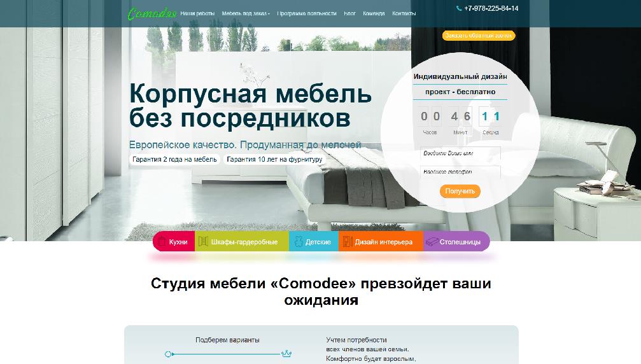The width and height of the screenshot is (641, 364).
Task: Open the Команда page
Action: click(374, 13)
